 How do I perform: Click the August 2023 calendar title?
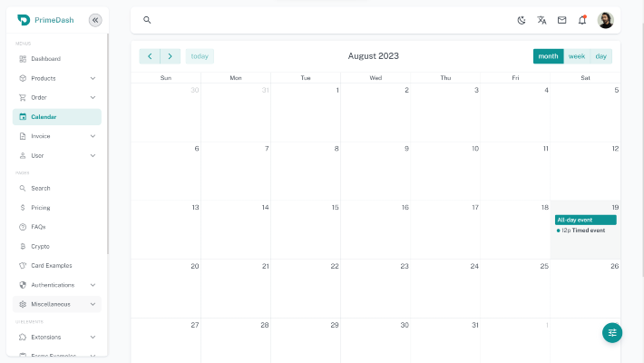[x=374, y=56]
